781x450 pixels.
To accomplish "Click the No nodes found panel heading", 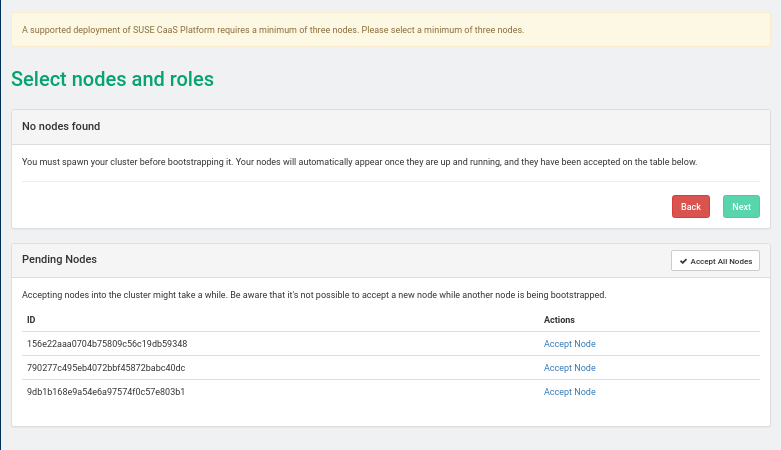I will coord(61,127).
